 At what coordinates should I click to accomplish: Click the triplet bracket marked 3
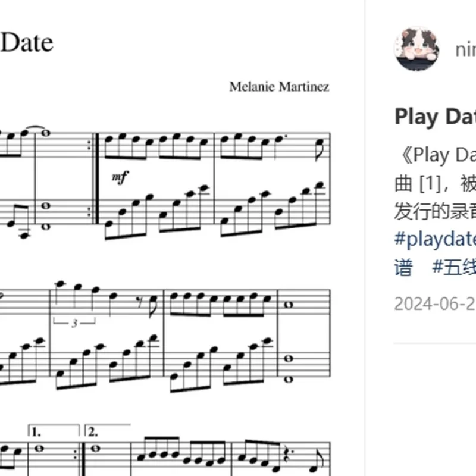coord(75,322)
